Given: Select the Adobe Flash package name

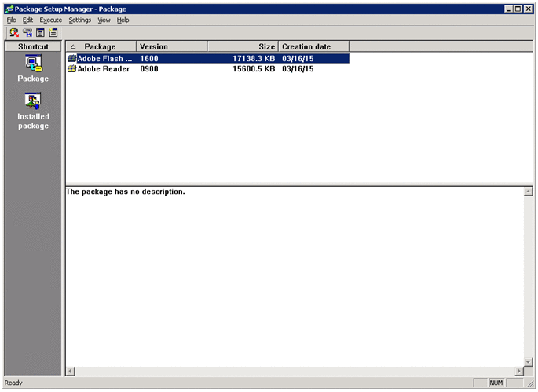Looking at the screenshot, I should pos(104,59).
